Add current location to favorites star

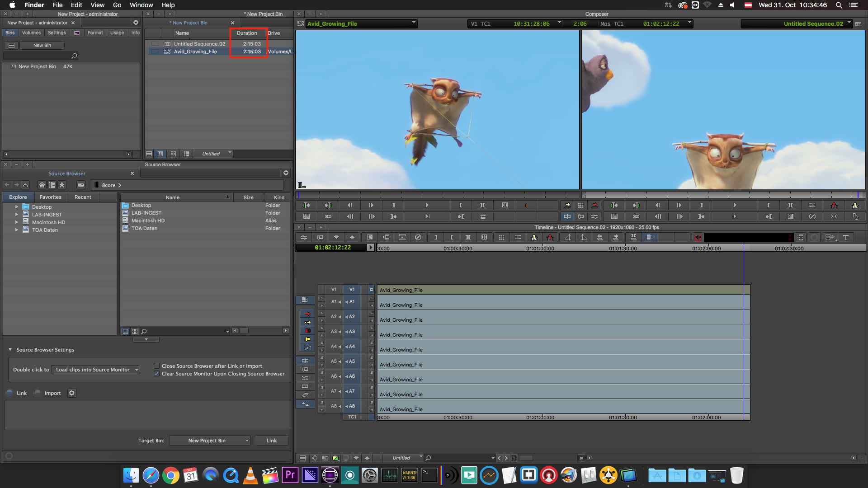click(x=62, y=185)
